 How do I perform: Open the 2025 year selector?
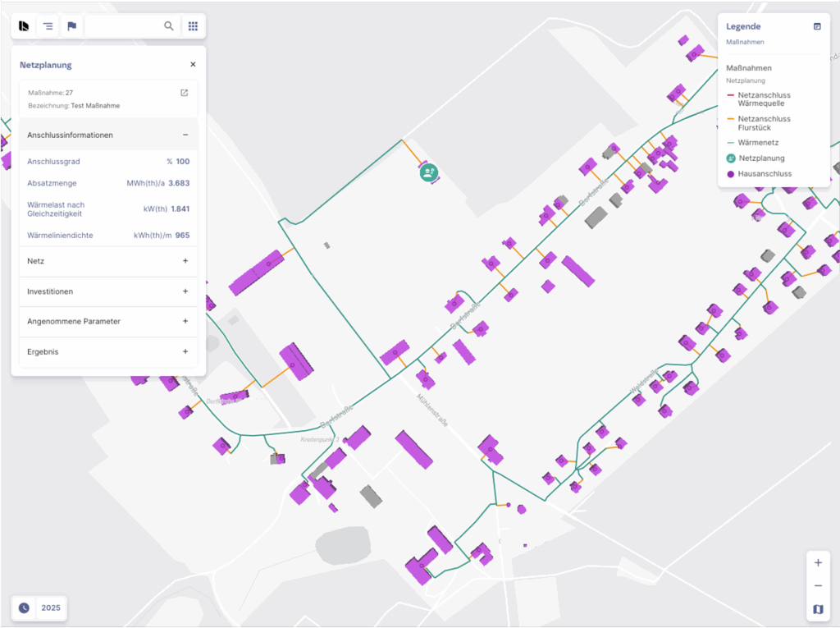40,608
